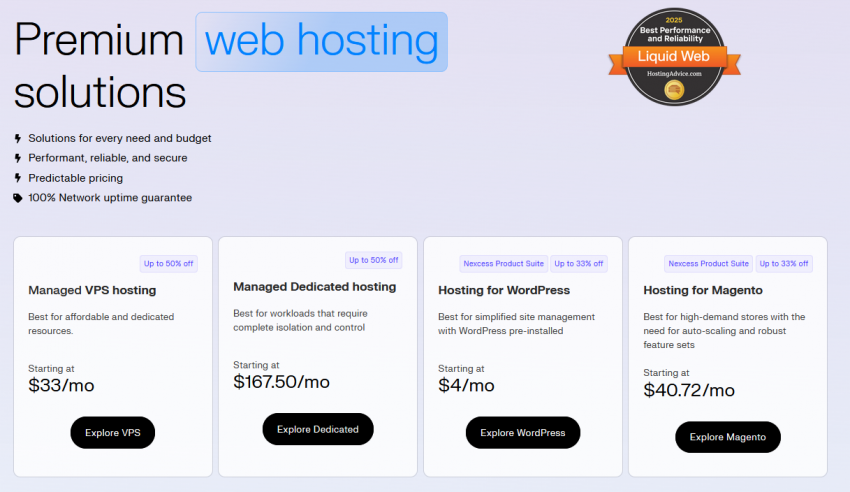The width and height of the screenshot is (850, 492).
Task: Click the tag icon beside uptime guarantee
Action: pos(18,198)
